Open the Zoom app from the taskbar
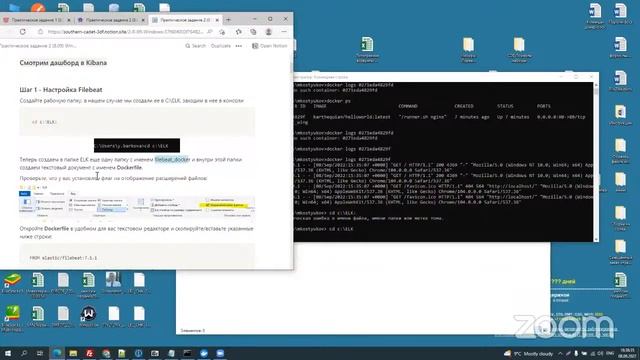The image size is (640, 360). 220,353
